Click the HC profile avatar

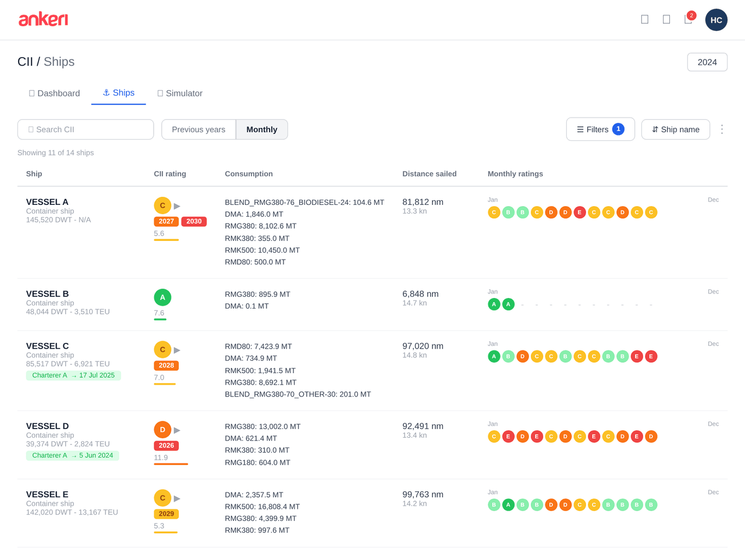tap(716, 20)
